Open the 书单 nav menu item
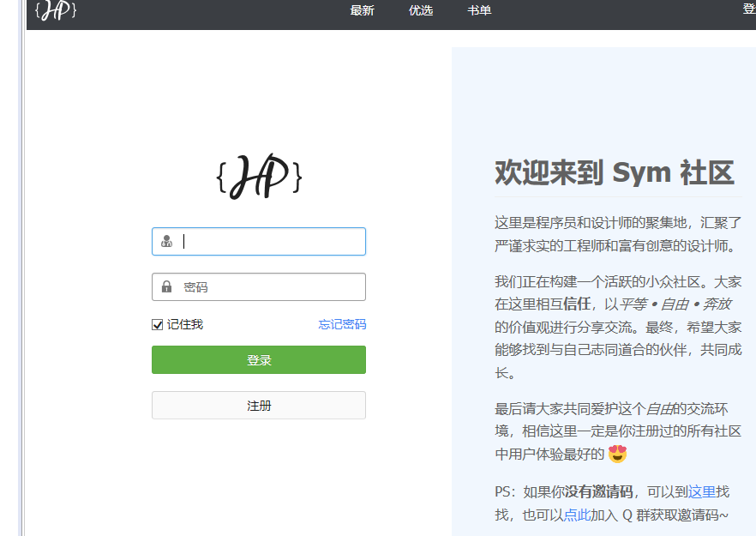Viewport: 756px width, 536px height. 479,10
